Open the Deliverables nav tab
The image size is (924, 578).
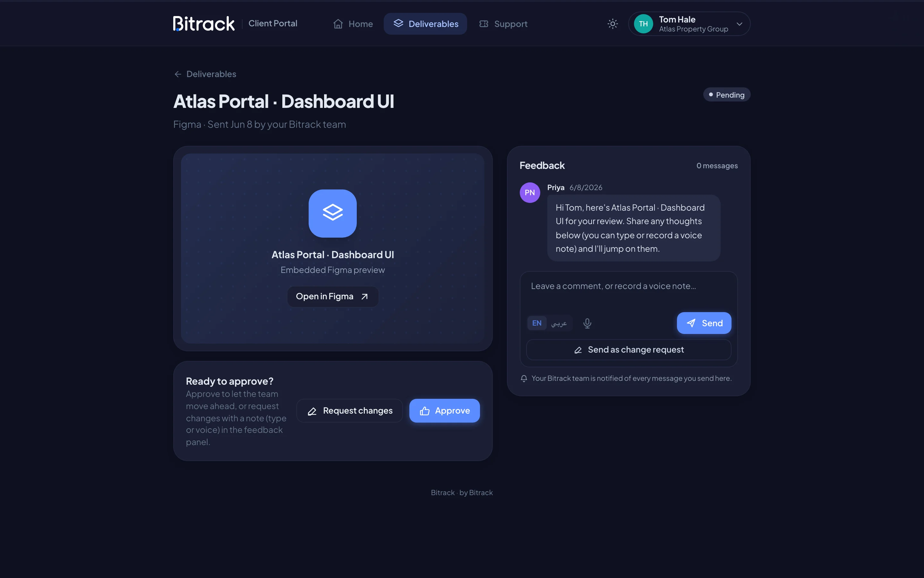pos(425,24)
